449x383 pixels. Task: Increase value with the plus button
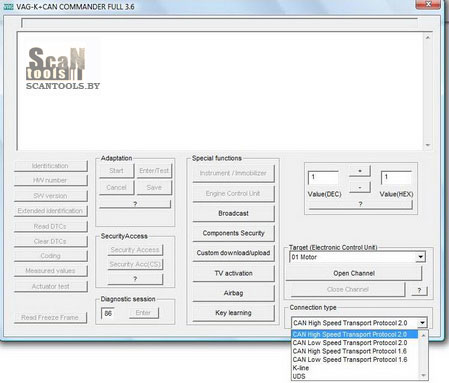(360, 171)
